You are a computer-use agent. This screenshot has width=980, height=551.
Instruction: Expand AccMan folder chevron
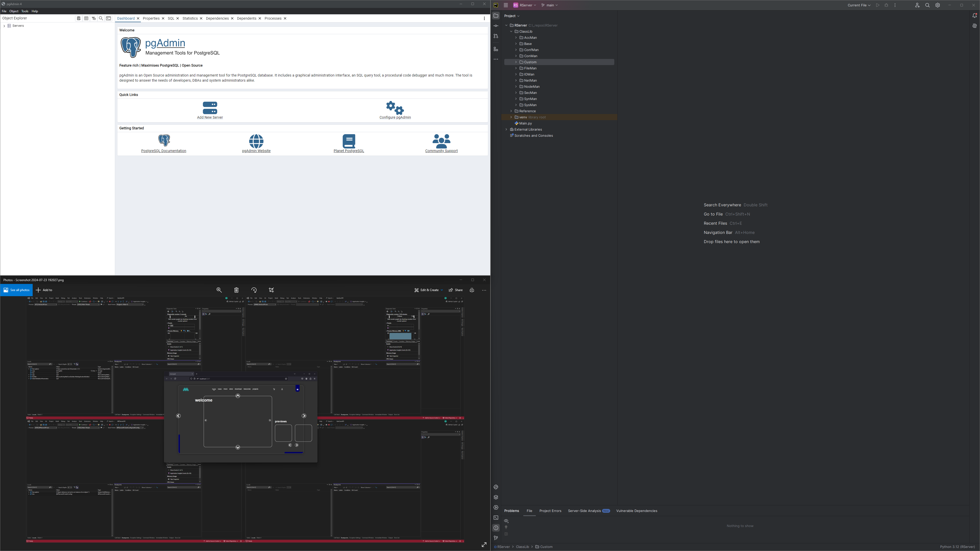coord(516,38)
